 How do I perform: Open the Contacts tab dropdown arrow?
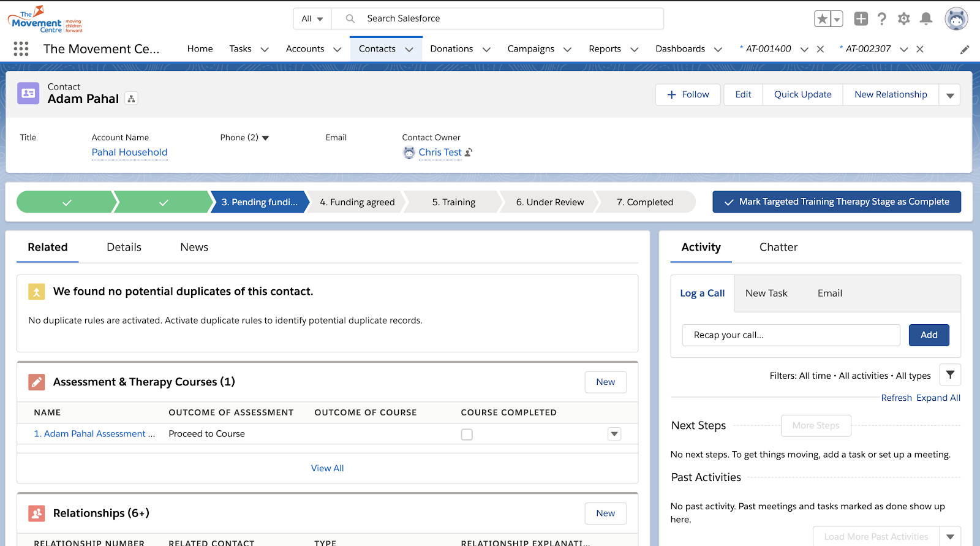tap(409, 50)
